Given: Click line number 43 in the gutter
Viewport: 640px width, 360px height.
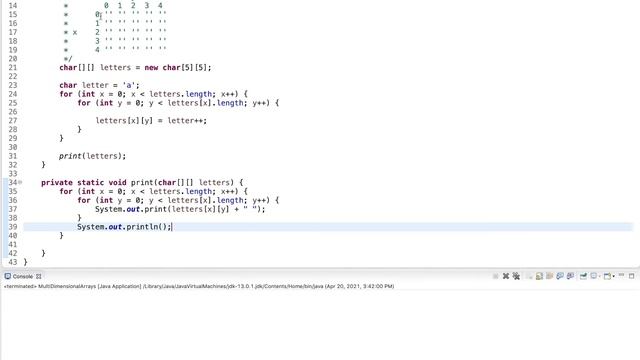Looking at the screenshot, I should [13, 262].
